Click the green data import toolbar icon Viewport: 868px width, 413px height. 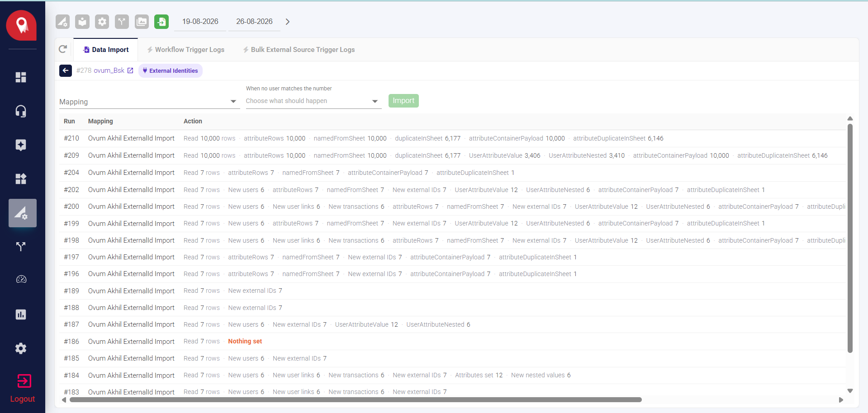tap(161, 22)
